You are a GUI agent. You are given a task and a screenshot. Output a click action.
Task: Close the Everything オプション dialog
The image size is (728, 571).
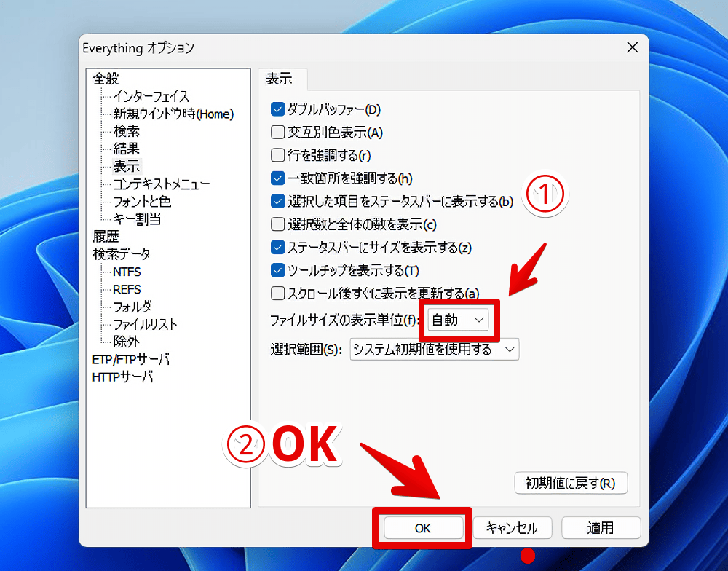[633, 47]
